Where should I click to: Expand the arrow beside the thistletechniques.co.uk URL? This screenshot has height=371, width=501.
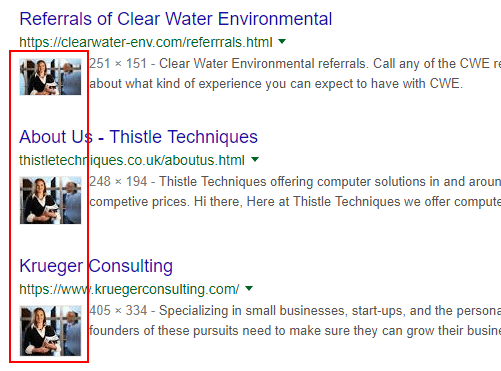point(255,159)
